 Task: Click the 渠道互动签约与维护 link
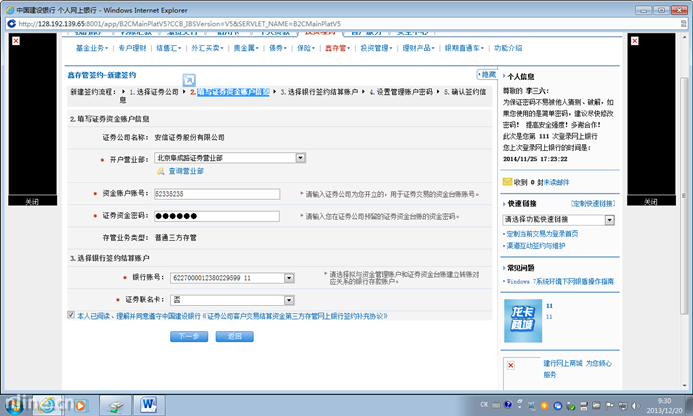tap(536, 245)
